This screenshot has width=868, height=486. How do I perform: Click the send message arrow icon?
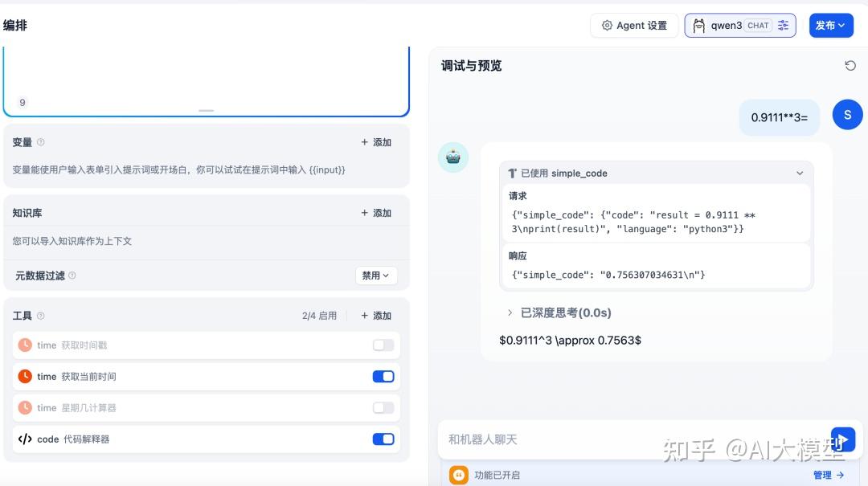(x=842, y=439)
